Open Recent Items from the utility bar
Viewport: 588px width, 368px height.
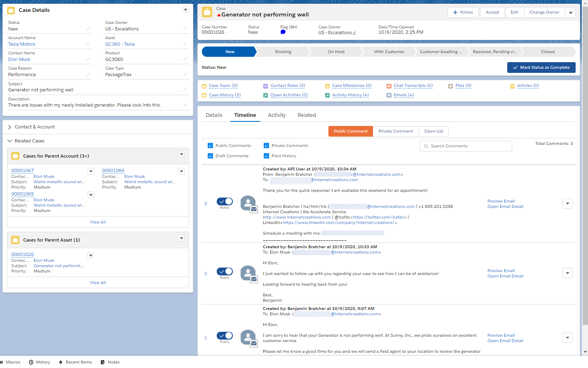tap(75, 362)
